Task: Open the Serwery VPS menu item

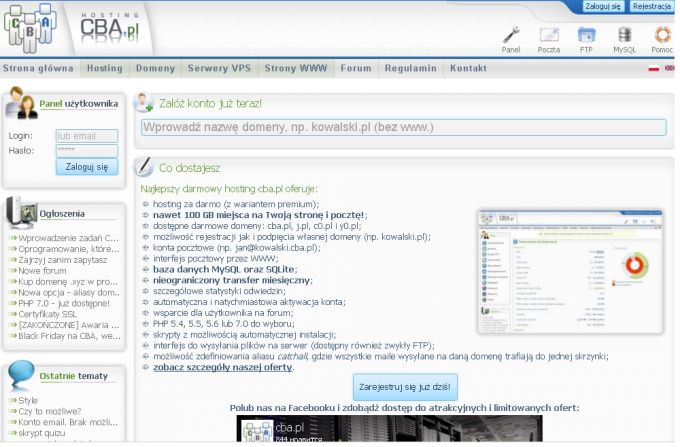Action: pyautogui.click(x=219, y=68)
